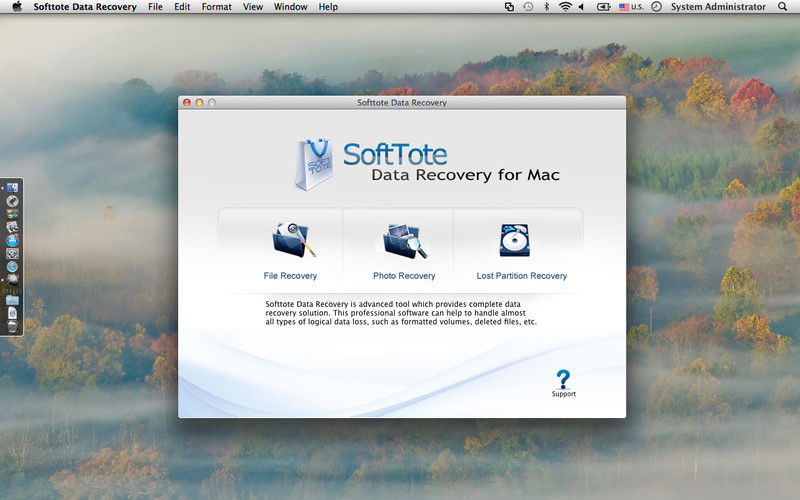800x500 pixels.
Task: Click the Support text label
Action: [x=563, y=394]
